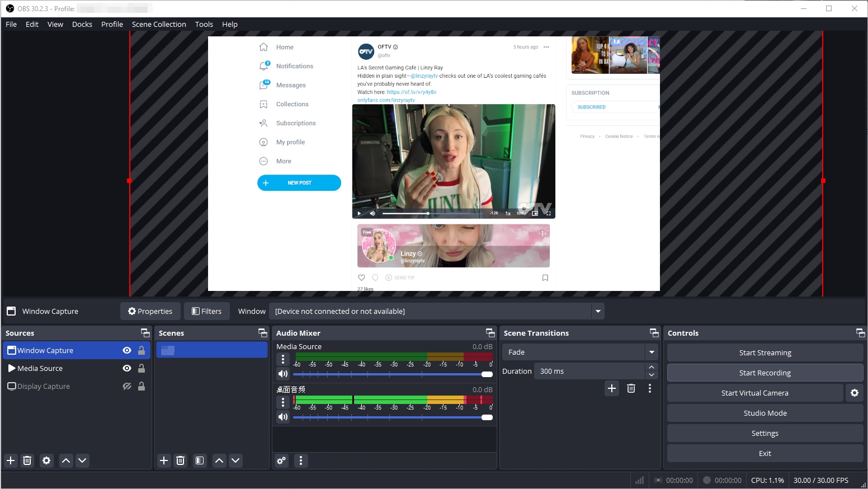Float the Controls dock pop-out icon
Viewport: 868px width, 489px height.
coord(861,333)
